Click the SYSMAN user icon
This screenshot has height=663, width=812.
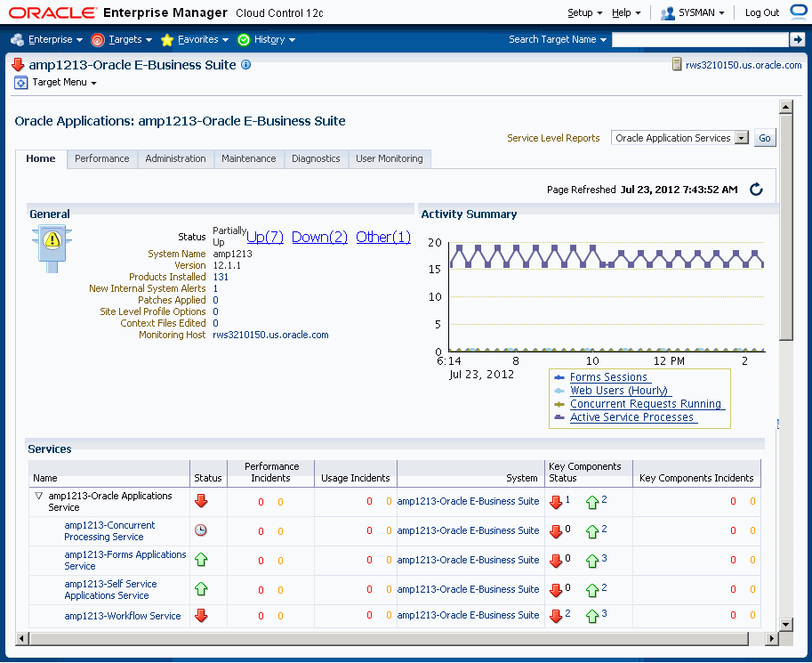[x=668, y=13]
